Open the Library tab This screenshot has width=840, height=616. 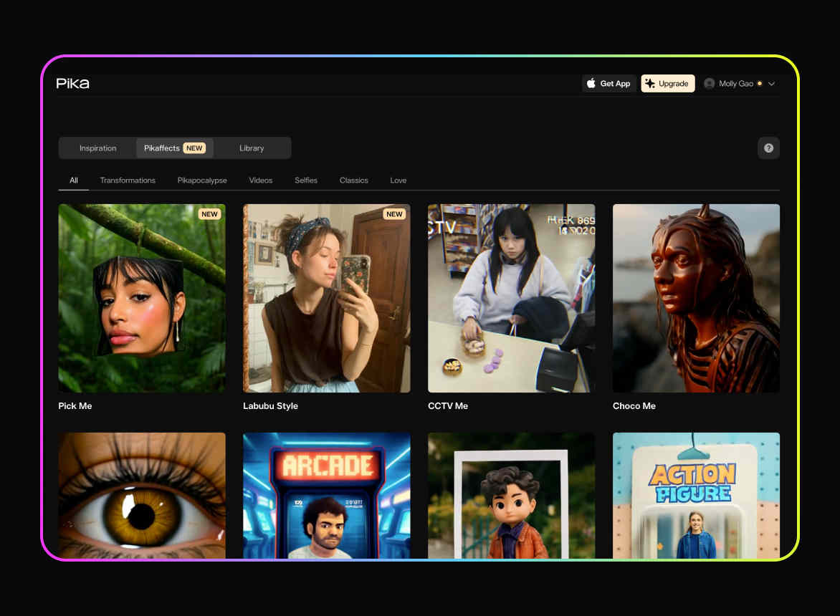click(252, 148)
